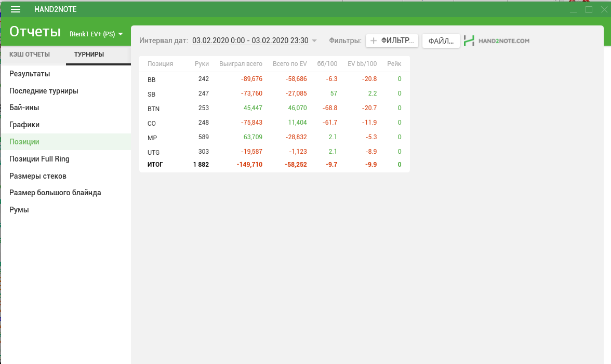Screen dimensions: 611x364
Task: Select the Позиции report item
Action: coord(67,142)
